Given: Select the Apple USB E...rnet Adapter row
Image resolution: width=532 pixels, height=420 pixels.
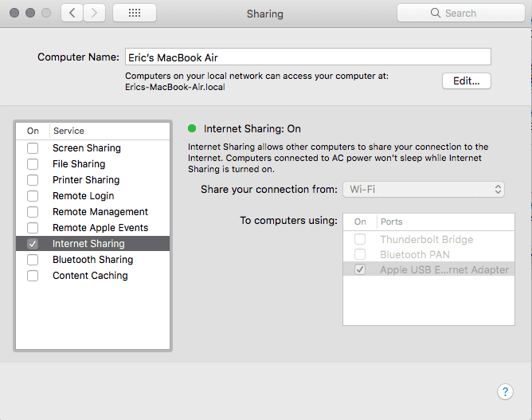Looking at the screenshot, I should tap(428, 269).
